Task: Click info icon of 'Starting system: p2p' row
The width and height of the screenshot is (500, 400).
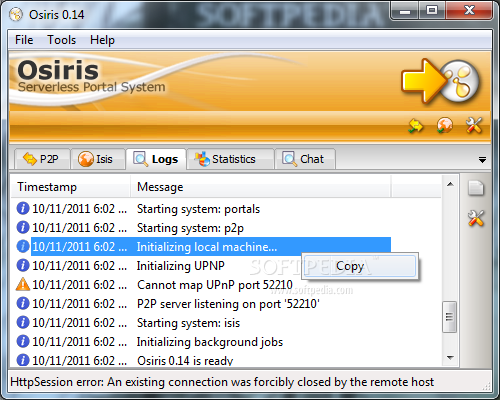Action: coord(23,227)
